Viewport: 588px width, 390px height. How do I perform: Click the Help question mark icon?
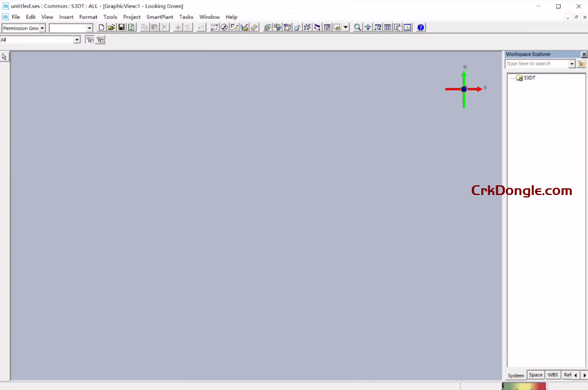420,27
